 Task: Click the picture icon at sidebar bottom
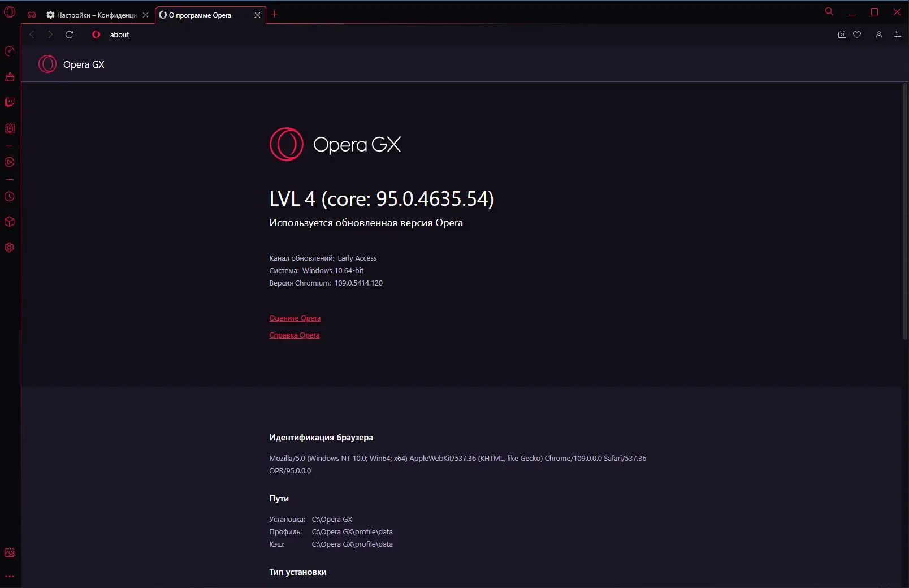[10, 553]
